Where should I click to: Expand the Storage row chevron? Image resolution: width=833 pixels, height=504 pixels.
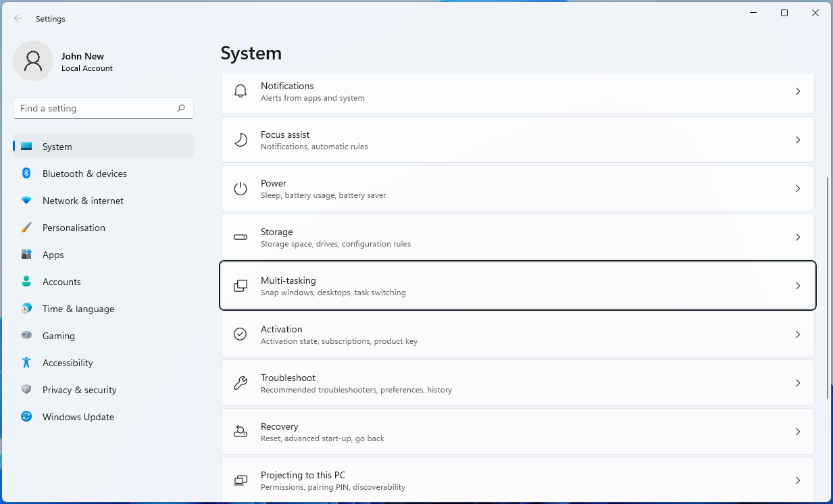point(797,237)
